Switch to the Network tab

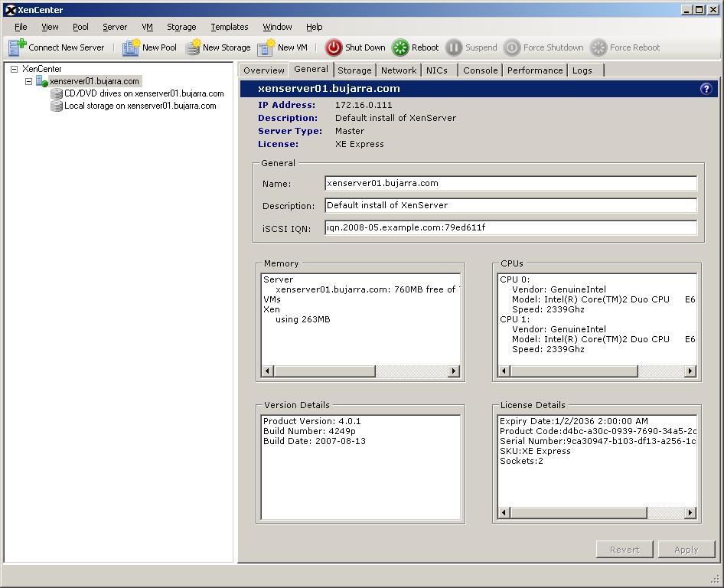[x=399, y=70]
